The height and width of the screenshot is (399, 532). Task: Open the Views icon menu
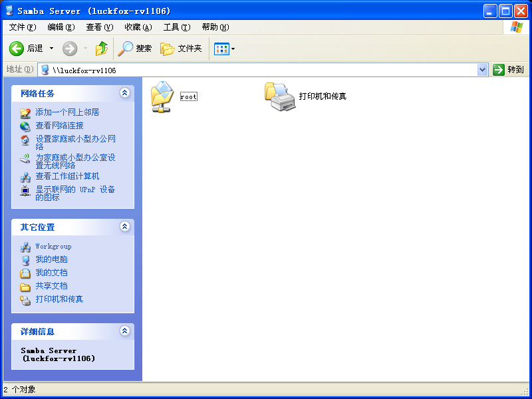[221, 49]
